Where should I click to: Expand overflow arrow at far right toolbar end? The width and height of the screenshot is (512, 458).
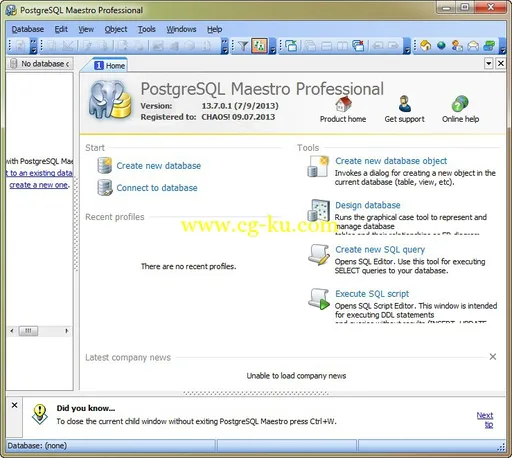pyautogui.click(x=502, y=46)
